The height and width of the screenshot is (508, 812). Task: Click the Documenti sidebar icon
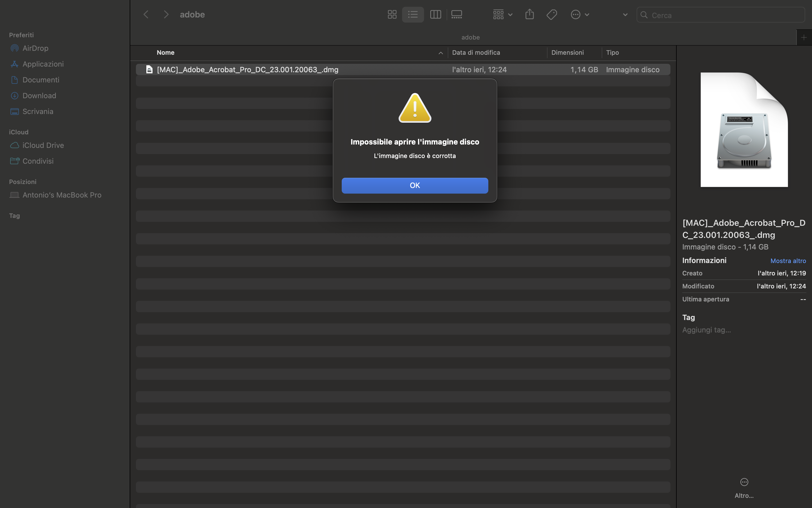coord(14,80)
